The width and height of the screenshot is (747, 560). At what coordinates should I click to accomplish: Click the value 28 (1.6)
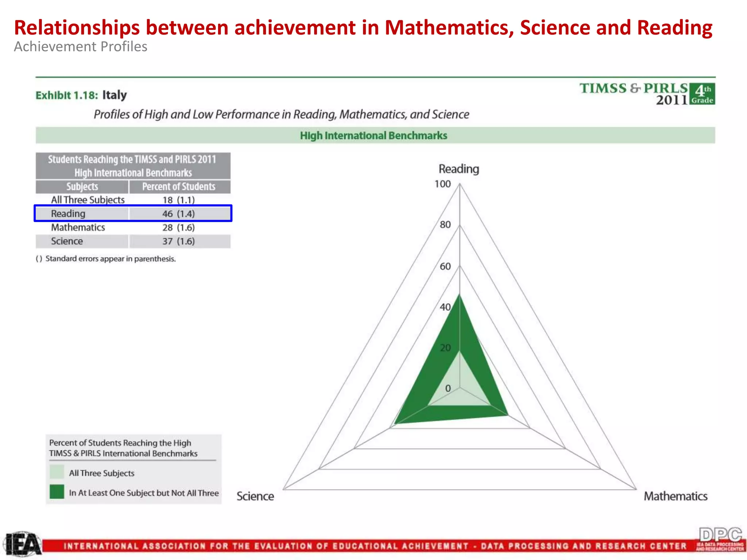point(179,227)
